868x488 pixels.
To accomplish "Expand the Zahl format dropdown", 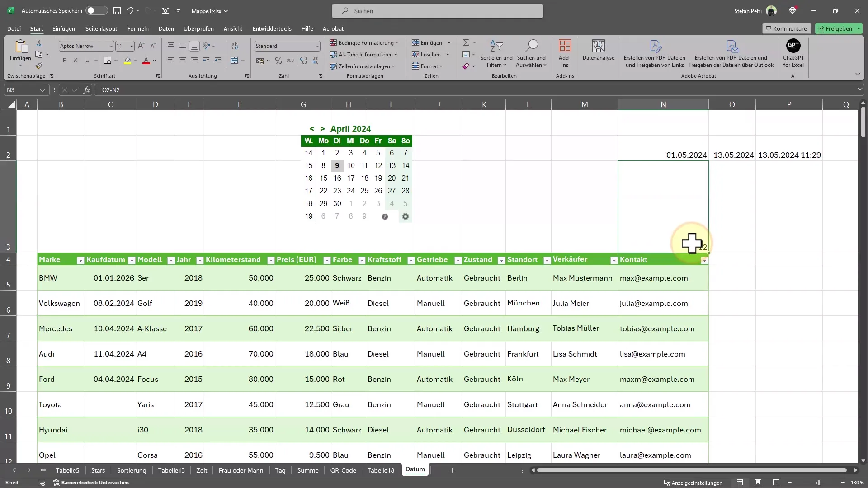I will tap(316, 46).
